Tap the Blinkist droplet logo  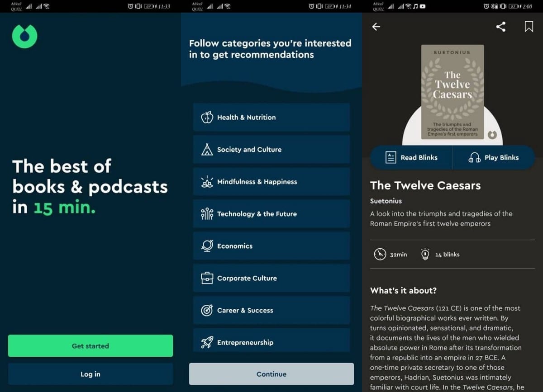coord(24,36)
